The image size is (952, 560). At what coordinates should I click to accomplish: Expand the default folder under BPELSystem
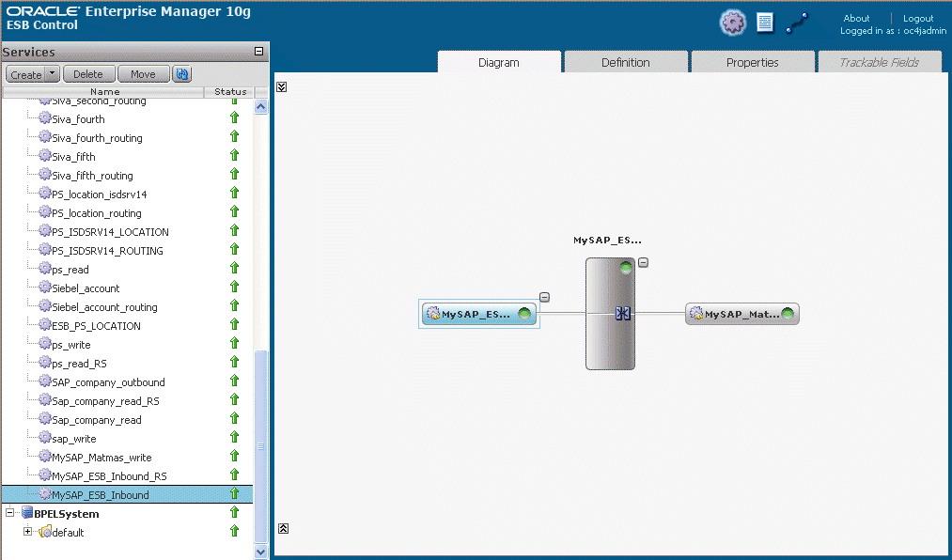tap(27, 532)
